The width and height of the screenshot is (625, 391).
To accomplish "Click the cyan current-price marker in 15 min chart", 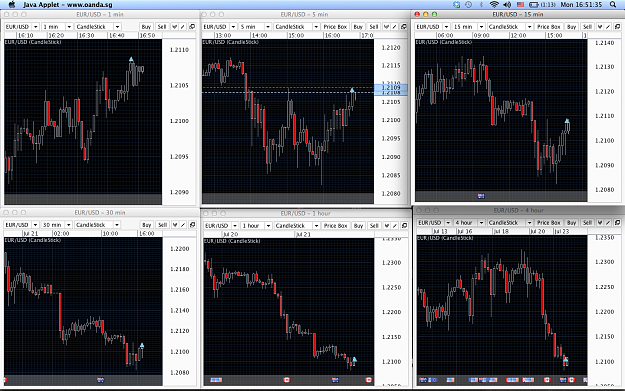I will point(567,121).
